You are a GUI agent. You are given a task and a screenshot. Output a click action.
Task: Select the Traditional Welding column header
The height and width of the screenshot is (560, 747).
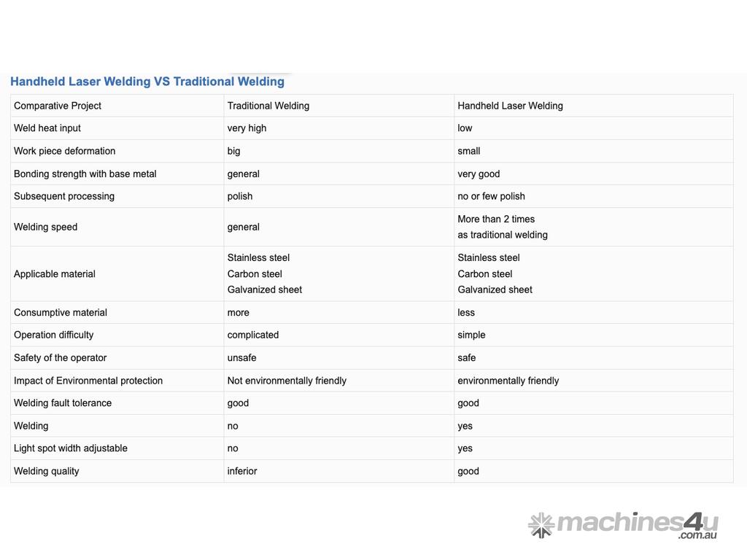[x=268, y=106]
